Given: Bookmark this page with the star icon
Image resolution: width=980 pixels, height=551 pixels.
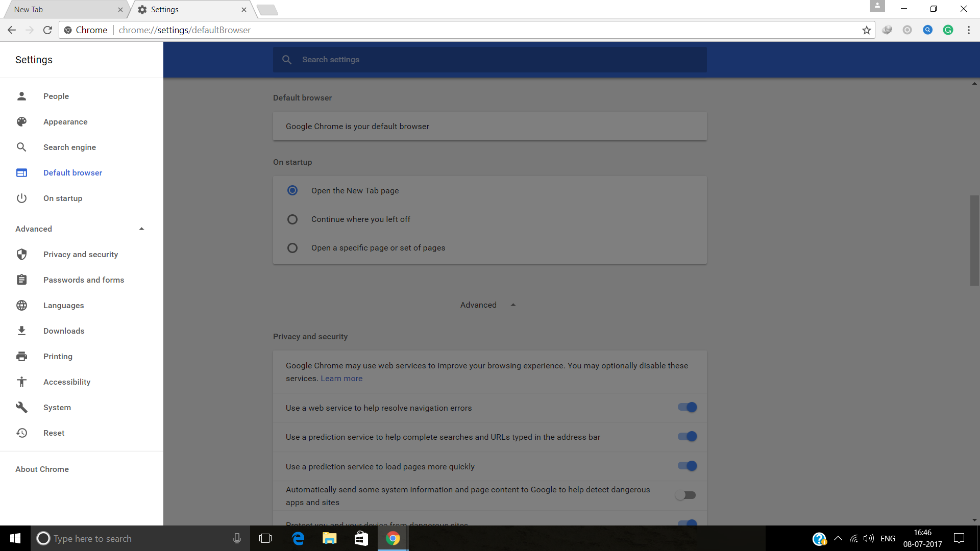Looking at the screenshot, I should pyautogui.click(x=866, y=30).
